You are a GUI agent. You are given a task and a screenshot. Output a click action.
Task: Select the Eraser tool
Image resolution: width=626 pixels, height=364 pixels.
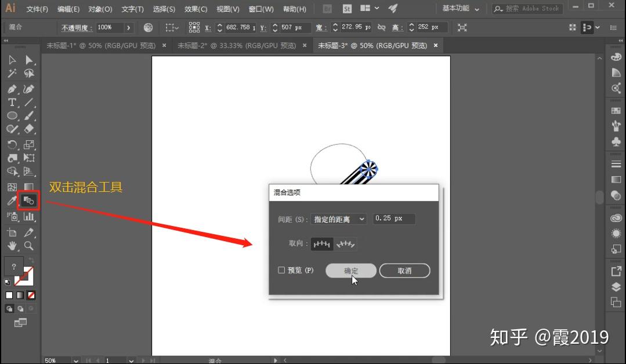click(29, 129)
